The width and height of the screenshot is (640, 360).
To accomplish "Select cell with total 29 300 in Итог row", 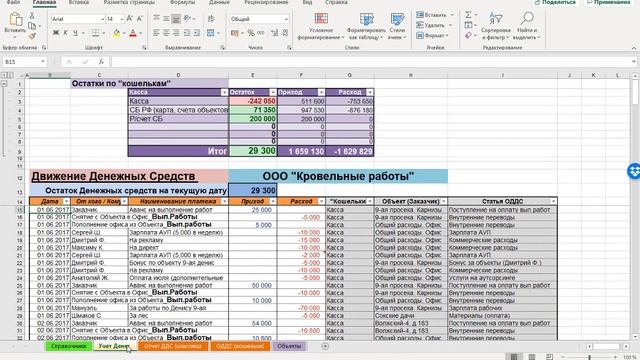I will coord(253,151).
